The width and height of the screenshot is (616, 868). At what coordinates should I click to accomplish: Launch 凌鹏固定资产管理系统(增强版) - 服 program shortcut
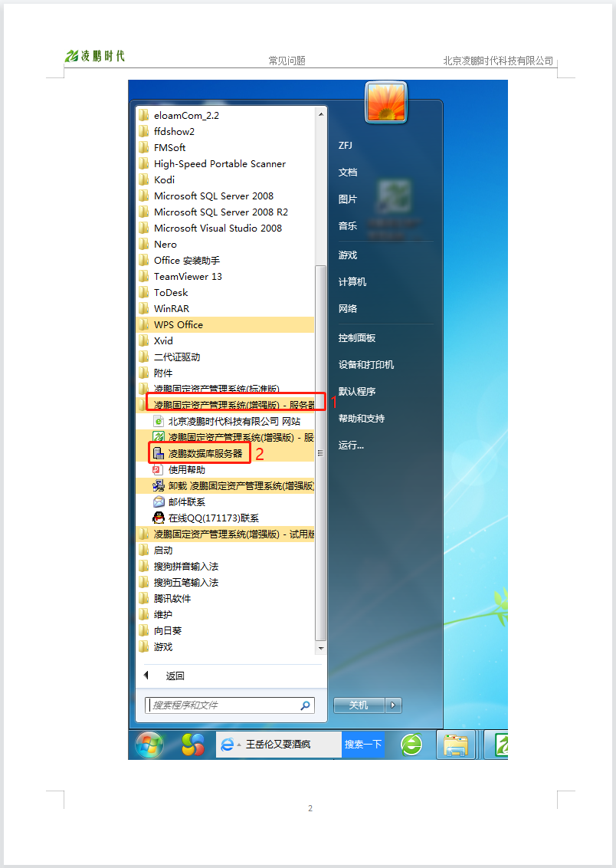click(225, 437)
